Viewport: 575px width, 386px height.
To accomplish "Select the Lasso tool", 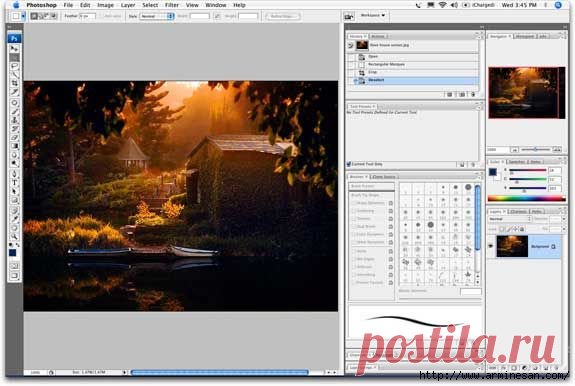I will [x=15, y=66].
